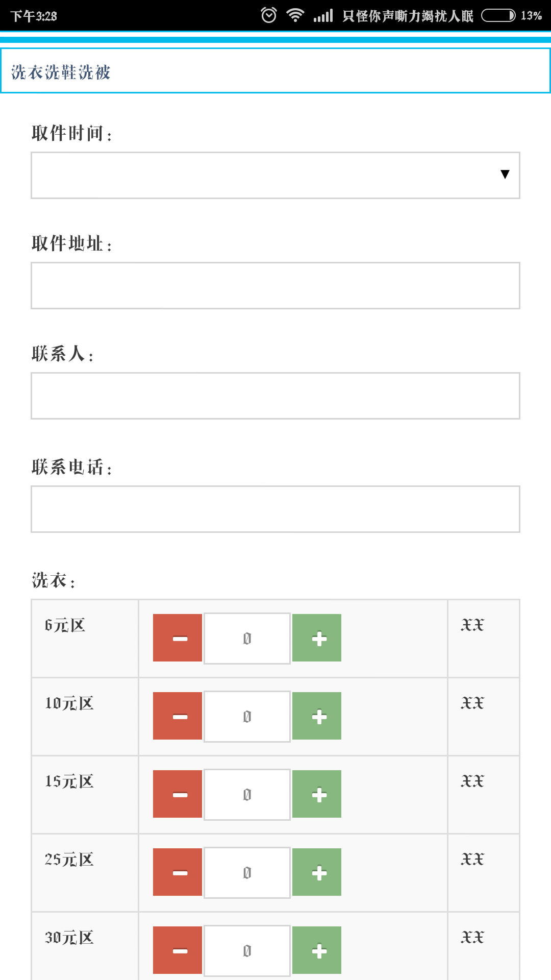Select the 15元区 quantity field
Viewport: 551px width, 980px height.
(x=247, y=795)
